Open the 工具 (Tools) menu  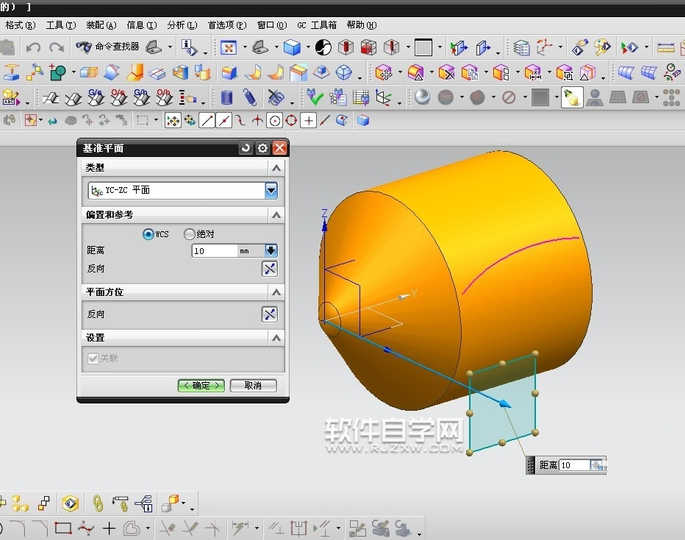[x=61, y=24]
